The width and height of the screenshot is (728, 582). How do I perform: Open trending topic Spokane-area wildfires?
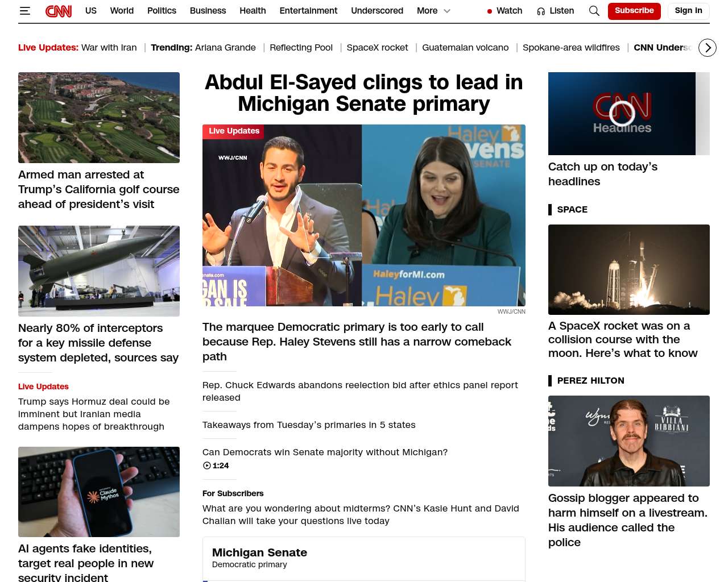pos(571,48)
